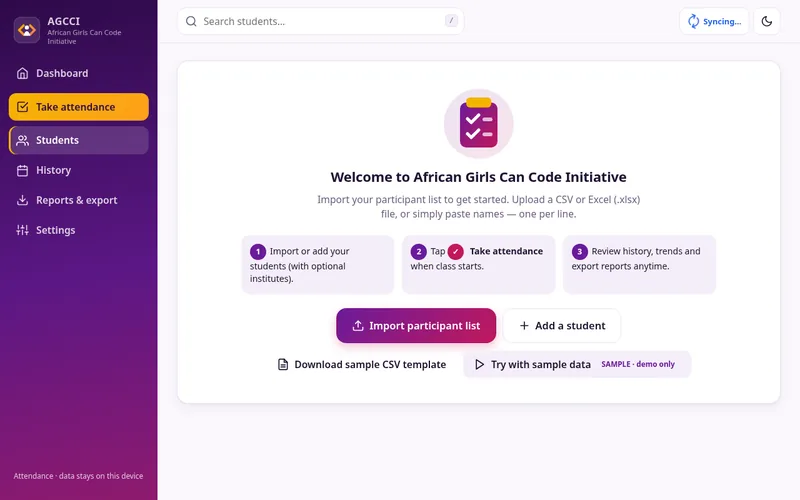
Task: Click the slash shortcut hint badge
Action: tap(451, 21)
